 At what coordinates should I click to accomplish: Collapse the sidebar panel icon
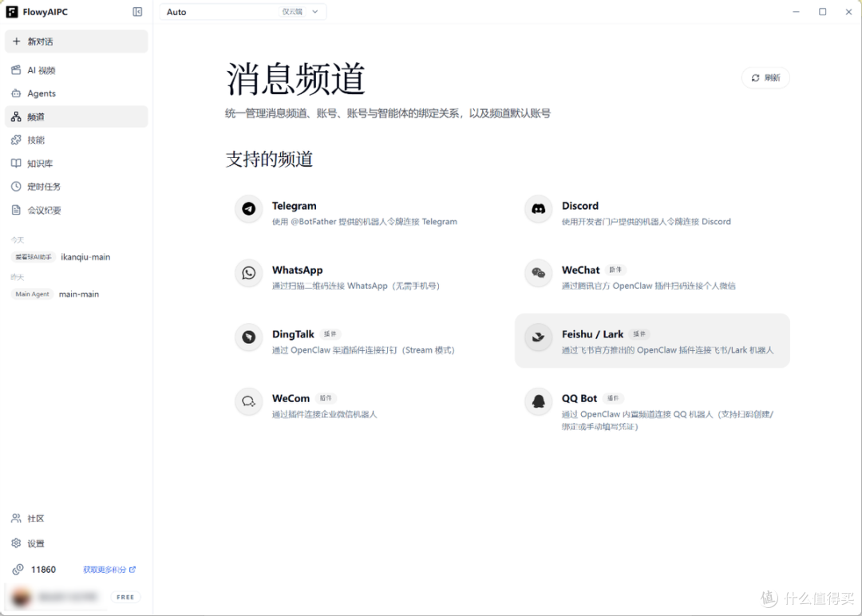tap(137, 11)
